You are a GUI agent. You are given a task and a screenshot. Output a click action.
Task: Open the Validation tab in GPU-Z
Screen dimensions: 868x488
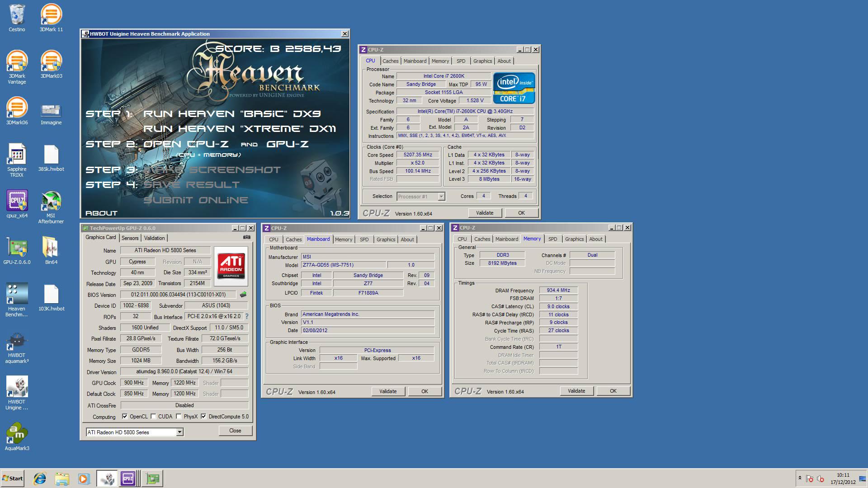[x=155, y=238]
